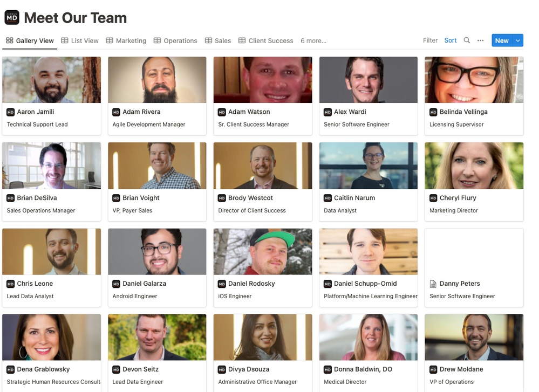Switch to the Marketing view tab
The width and height of the screenshot is (539, 392).
click(x=126, y=40)
